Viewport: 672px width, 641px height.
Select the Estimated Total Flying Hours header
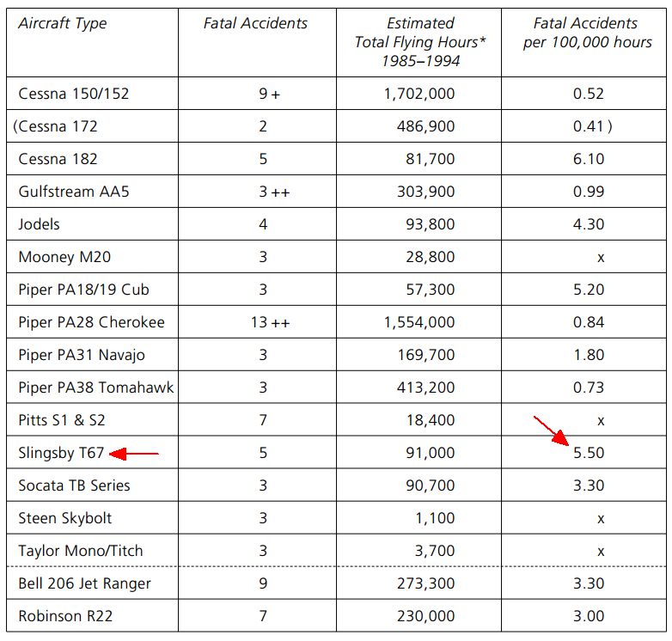point(420,42)
